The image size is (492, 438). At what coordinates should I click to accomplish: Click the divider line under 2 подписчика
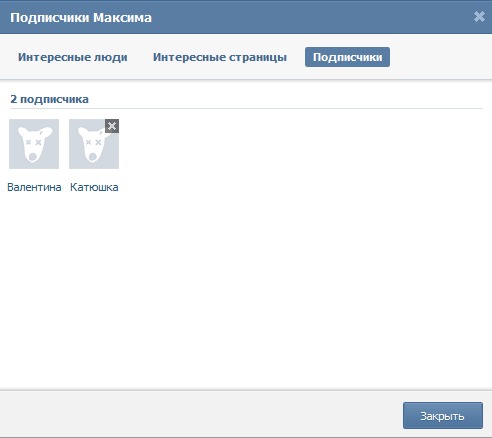click(x=246, y=108)
